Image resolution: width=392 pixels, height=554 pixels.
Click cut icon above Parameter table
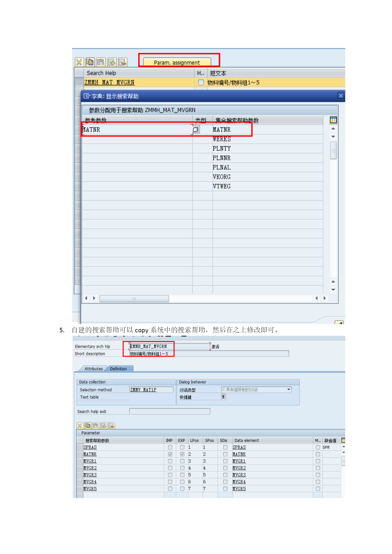[80, 425]
